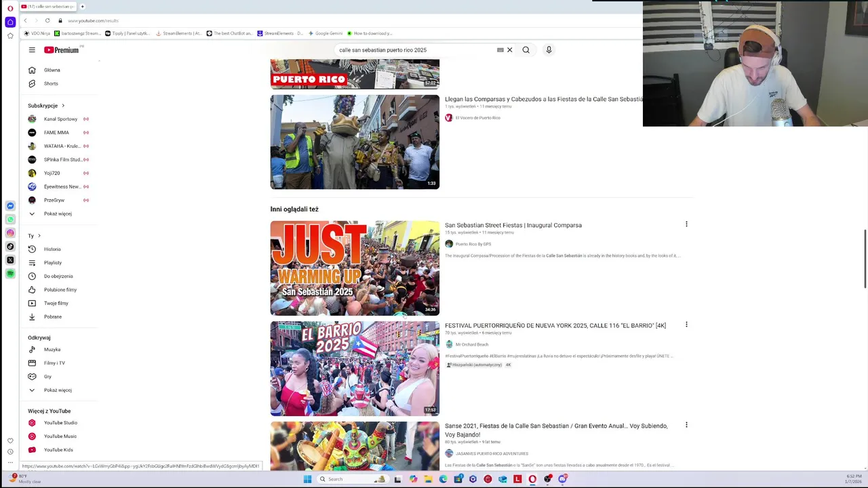868x488 pixels.
Task: Open Instagram in Opera sidebar
Action: [10, 232]
